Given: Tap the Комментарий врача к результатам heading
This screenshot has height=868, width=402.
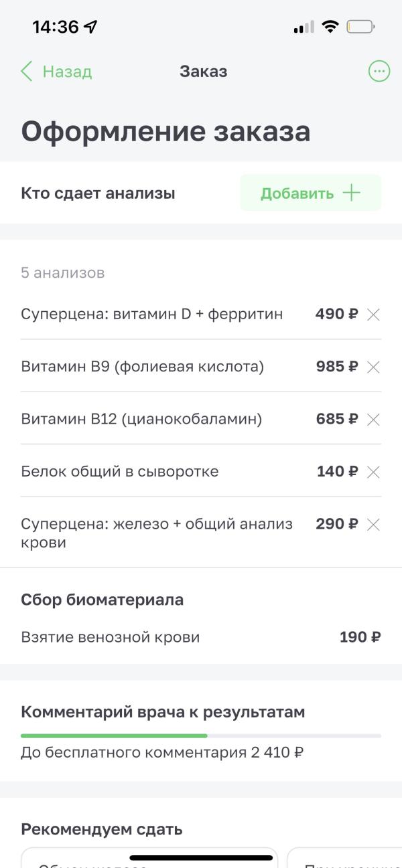Looking at the screenshot, I should [163, 712].
